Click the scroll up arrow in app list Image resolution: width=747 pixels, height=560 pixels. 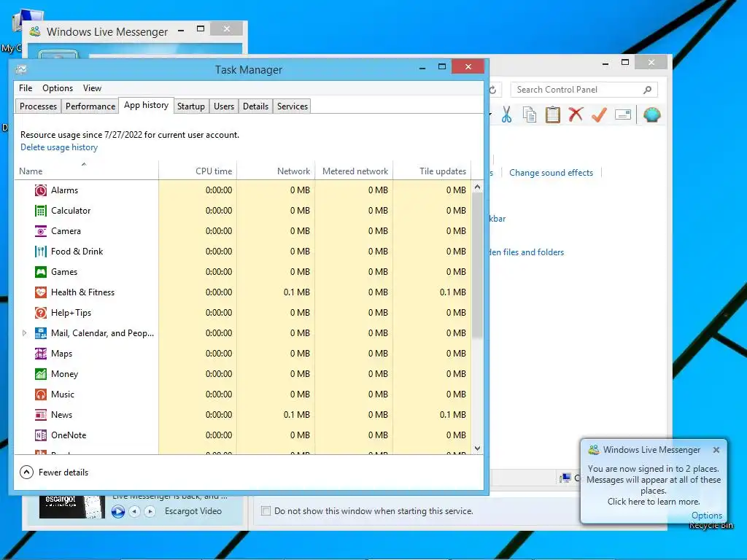coord(478,187)
